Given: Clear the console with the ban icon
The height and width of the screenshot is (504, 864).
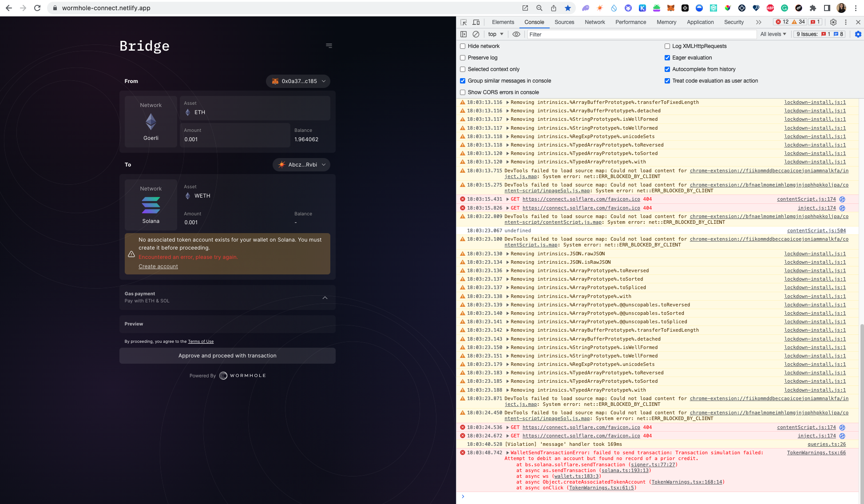Looking at the screenshot, I should coord(476,34).
